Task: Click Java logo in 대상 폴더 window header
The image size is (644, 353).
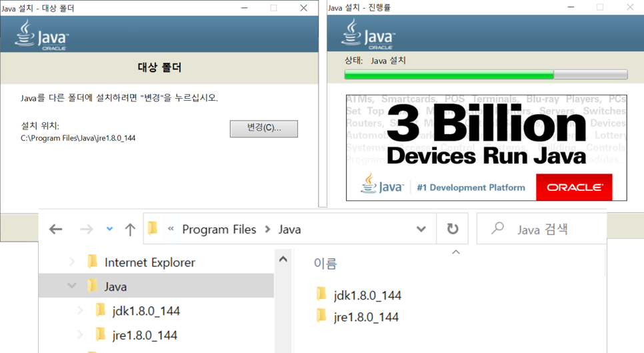Action: [x=41, y=35]
